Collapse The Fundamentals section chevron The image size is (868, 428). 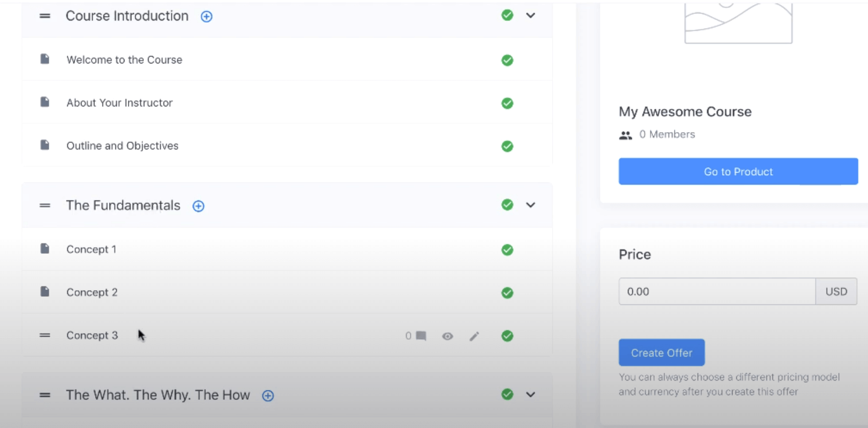531,205
